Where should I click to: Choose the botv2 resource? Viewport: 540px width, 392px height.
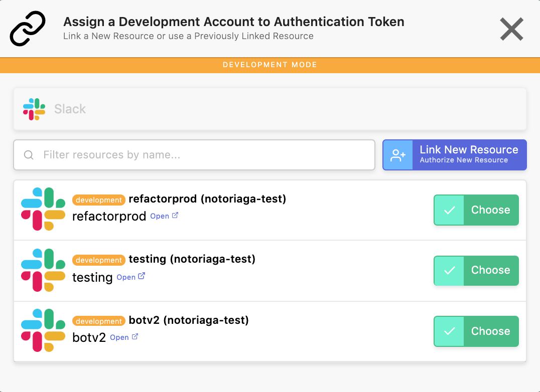click(476, 331)
